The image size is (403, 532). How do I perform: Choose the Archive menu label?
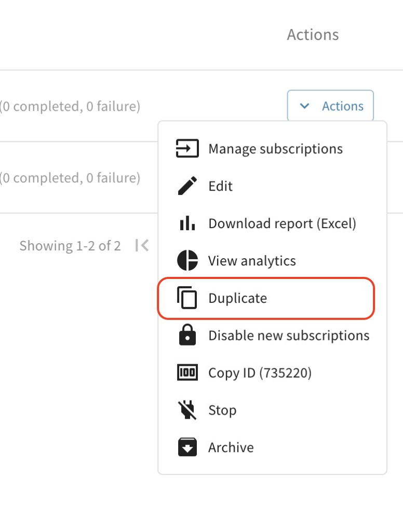tap(231, 448)
